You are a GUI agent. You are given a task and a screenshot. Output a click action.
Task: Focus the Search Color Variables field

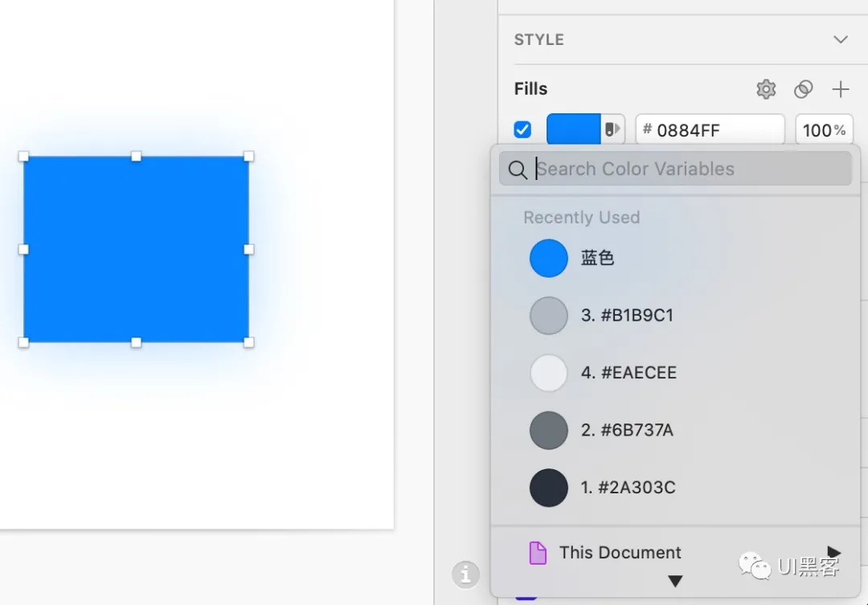pos(675,169)
